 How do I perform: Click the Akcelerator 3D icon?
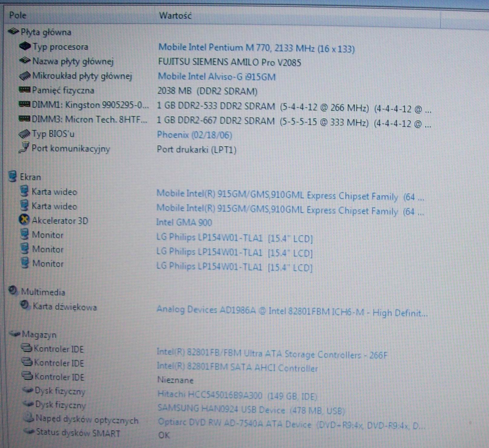pyautogui.click(x=24, y=220)
